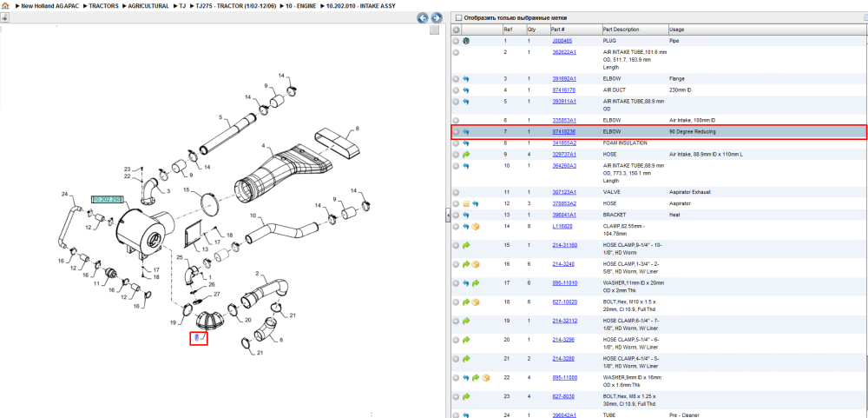Open part number 895-11010 link
The height and width of the screenshot is (418, 868).
(x=564, y=283)
